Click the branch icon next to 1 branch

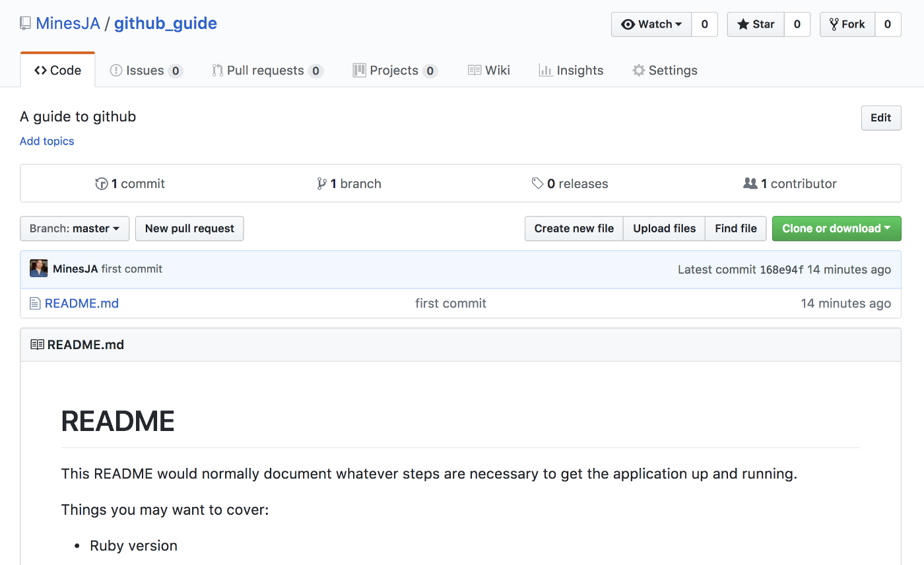coord(323,183)
